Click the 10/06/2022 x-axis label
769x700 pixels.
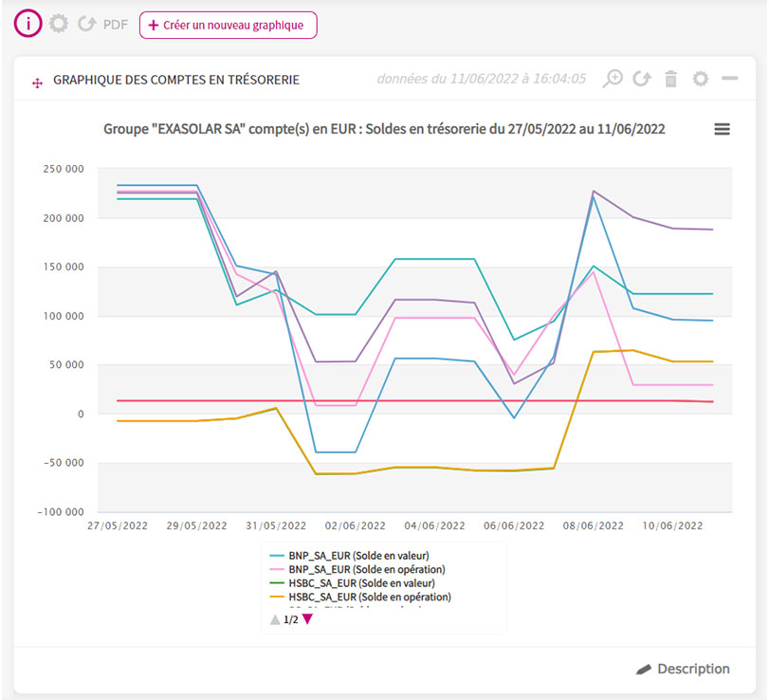tap(672, 525)
